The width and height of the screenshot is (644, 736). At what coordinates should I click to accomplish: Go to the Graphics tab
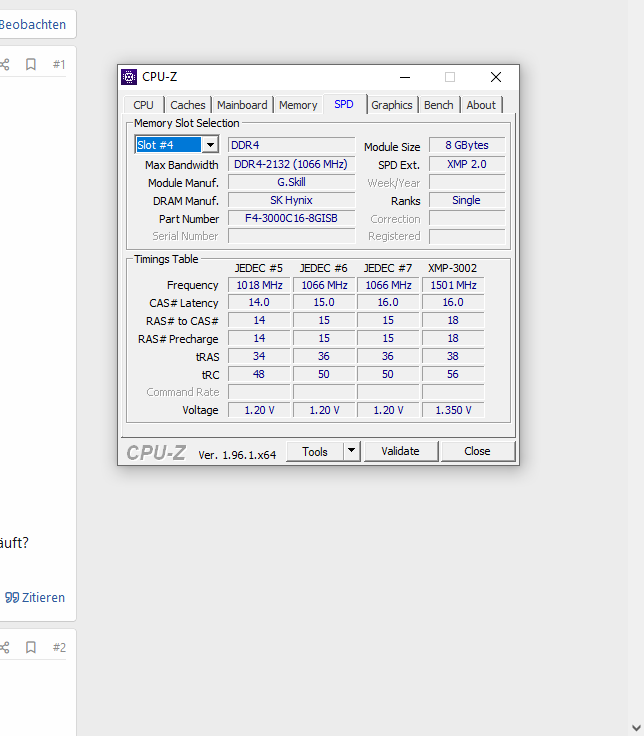click(x=392, y=105)
